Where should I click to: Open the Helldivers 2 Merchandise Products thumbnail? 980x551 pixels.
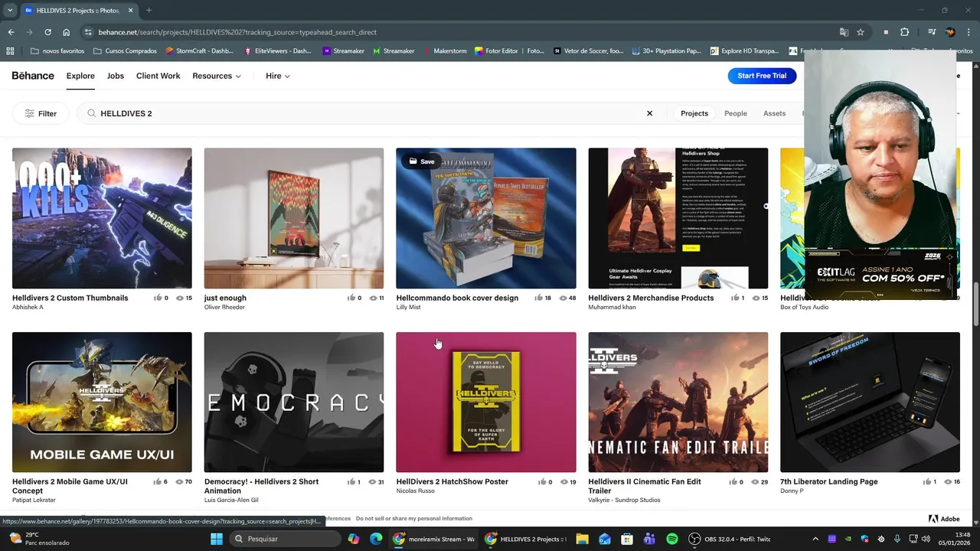(678, 218)
